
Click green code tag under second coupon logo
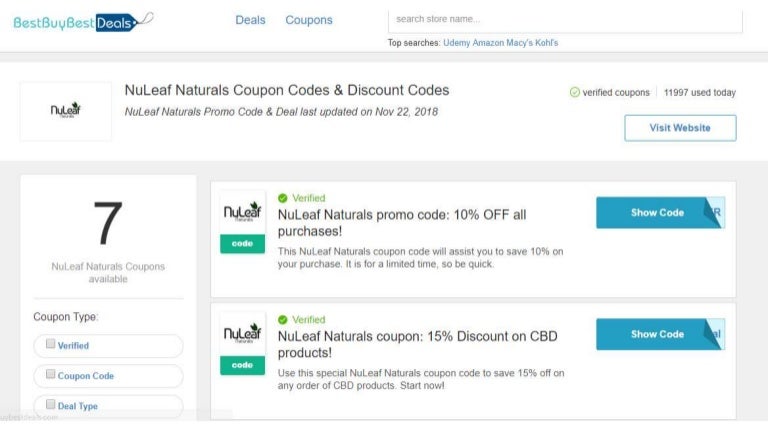pos(243,365)
